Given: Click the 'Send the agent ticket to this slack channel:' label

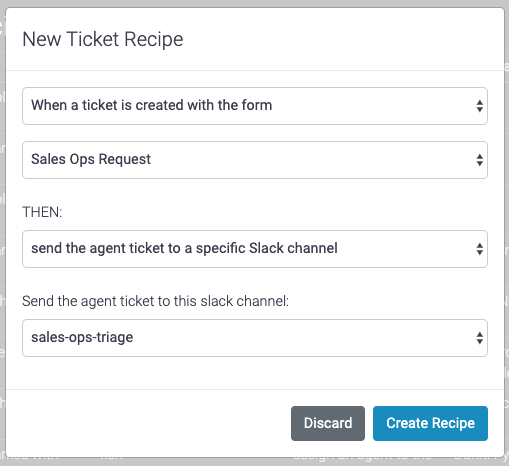Looking at the screenshot, I should 155,301.
